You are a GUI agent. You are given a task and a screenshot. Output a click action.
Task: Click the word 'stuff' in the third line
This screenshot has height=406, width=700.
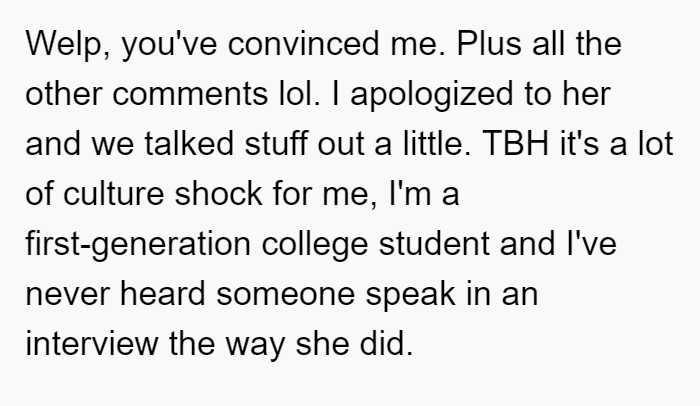[275, 143]
